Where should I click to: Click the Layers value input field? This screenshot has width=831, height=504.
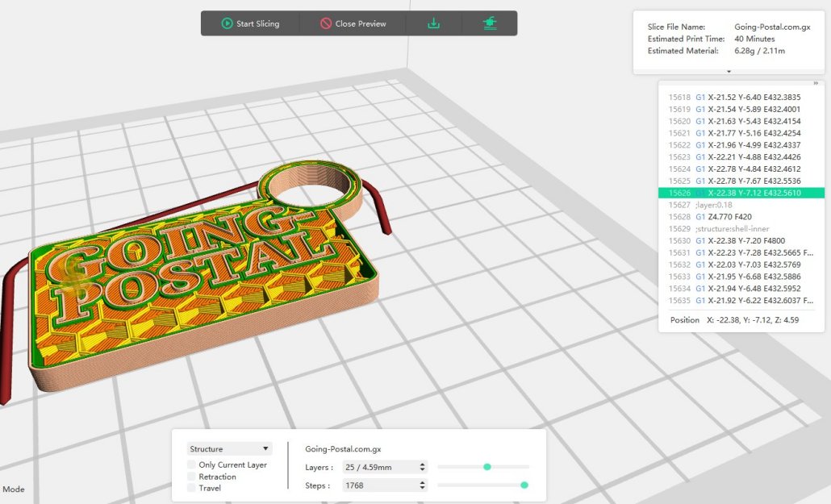point(379,466)
